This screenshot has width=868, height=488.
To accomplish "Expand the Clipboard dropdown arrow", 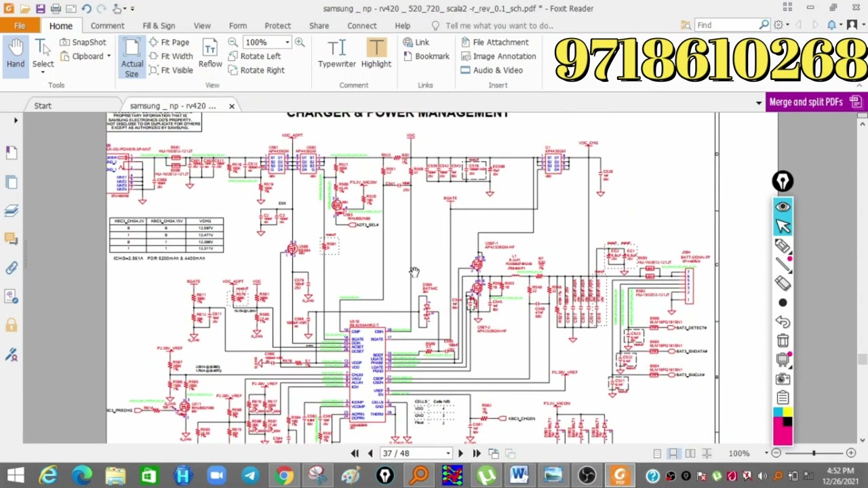I will click(x=108, y=56).
